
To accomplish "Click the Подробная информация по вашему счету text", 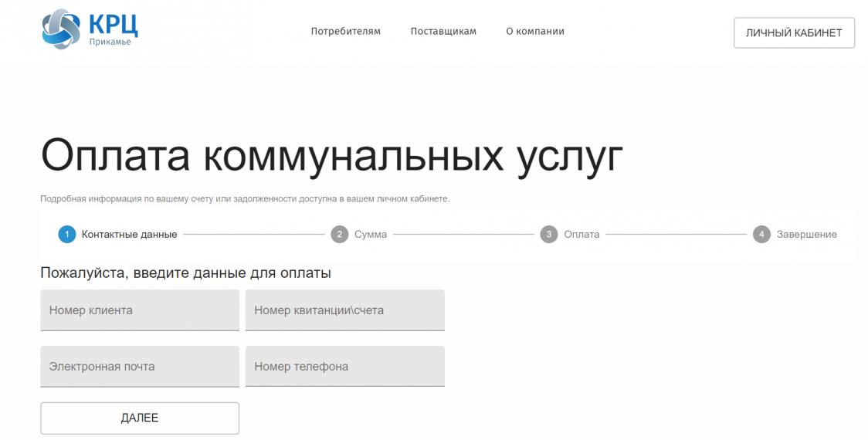I will [245, 198].
